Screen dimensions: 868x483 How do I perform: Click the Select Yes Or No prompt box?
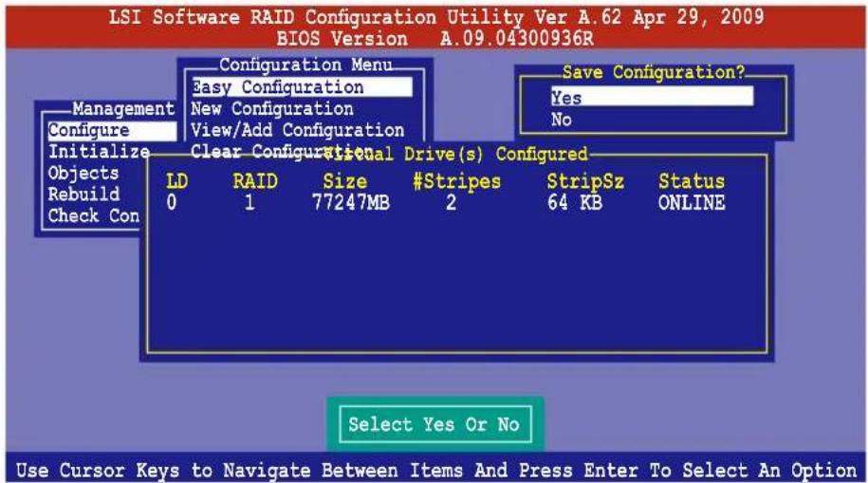click(x=435, y=424)
